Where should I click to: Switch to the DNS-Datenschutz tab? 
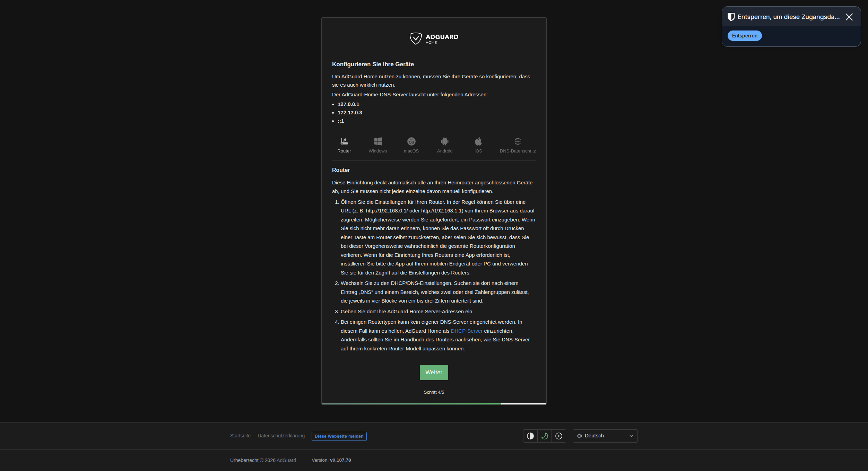tap(518, 146)
